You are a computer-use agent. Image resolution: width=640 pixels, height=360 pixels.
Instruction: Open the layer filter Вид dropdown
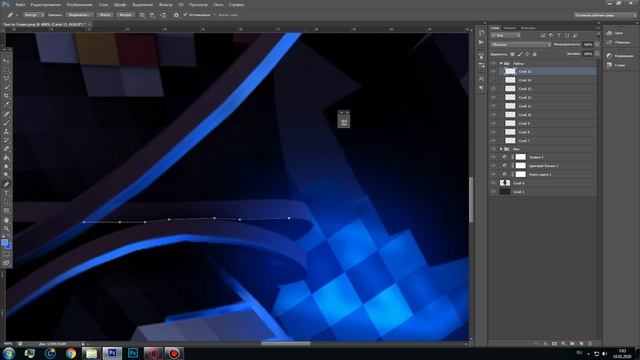point(505,36)
